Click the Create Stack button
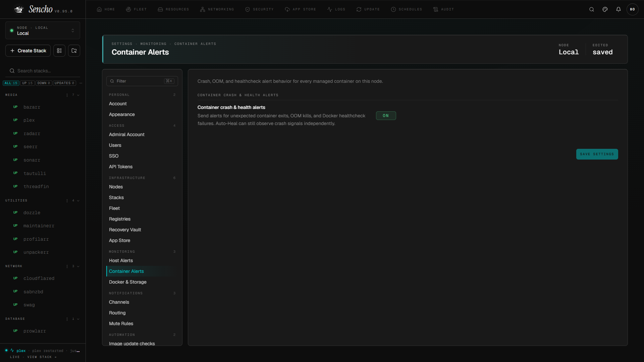This screenshot has height=362, width=644. [28, 51]
